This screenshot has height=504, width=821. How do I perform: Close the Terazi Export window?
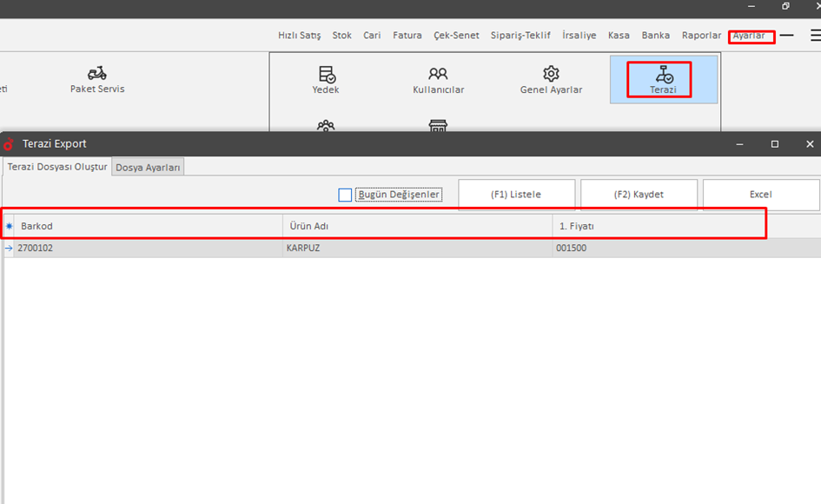[810, 144]
